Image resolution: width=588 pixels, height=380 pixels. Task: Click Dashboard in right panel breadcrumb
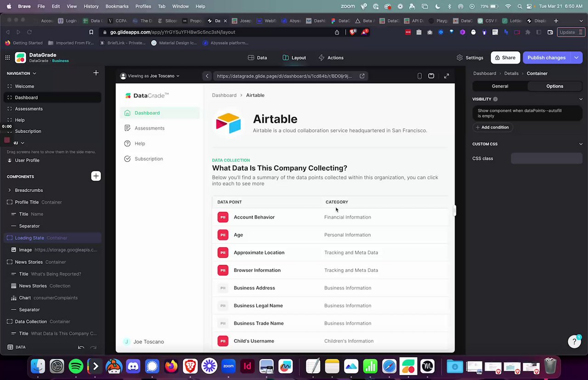tap(485, 74)
